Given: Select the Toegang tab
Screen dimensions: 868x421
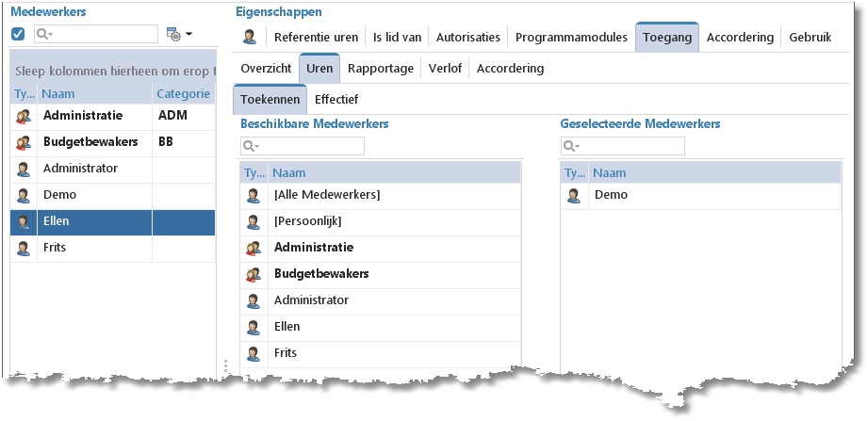Looking at the screenshot, I should coord(667,38).
